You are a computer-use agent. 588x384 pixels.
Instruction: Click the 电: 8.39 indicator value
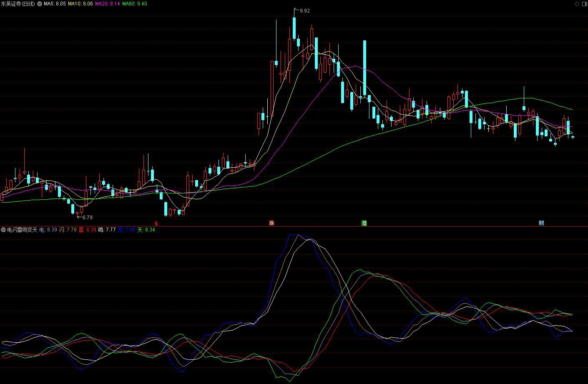48,230
